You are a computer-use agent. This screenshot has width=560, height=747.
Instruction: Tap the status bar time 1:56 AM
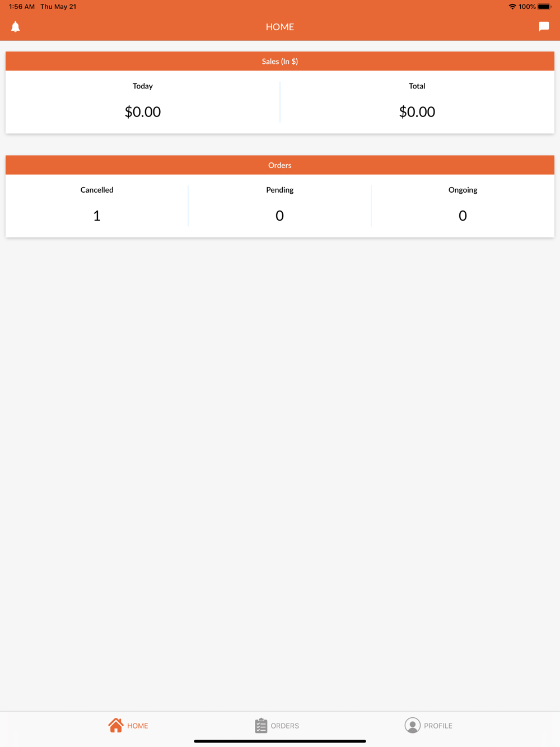pos(22,7)
